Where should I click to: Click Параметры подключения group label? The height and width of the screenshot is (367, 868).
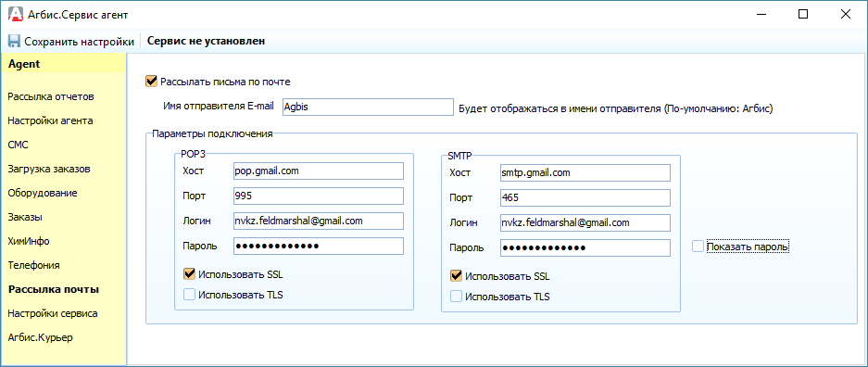point(212,134)
